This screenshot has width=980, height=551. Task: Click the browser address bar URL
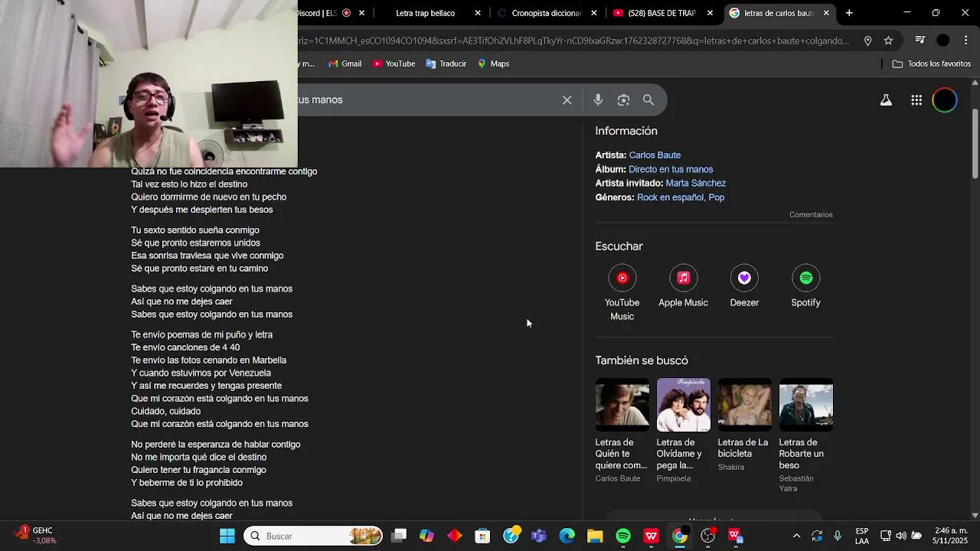(574, 41)
